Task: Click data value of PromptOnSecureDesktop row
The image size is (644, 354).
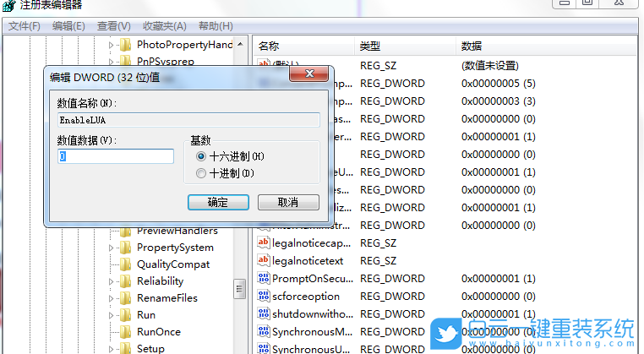Action: pos(498,279)
